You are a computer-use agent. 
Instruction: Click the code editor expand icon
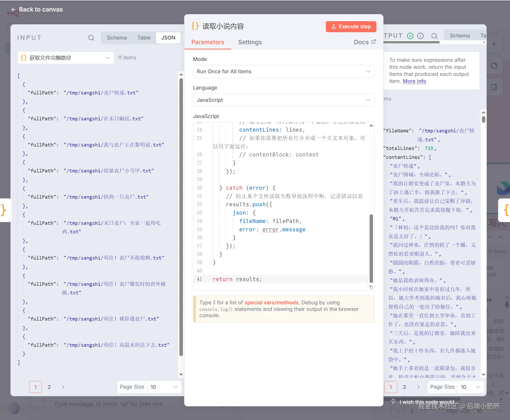pyautogui.click(x=371, y=287)
